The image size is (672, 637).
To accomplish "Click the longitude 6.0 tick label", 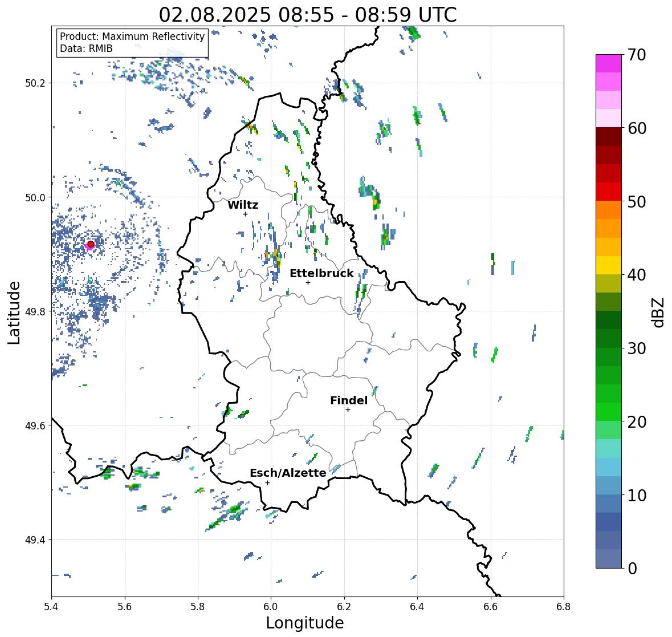I will tap(271, 607).
